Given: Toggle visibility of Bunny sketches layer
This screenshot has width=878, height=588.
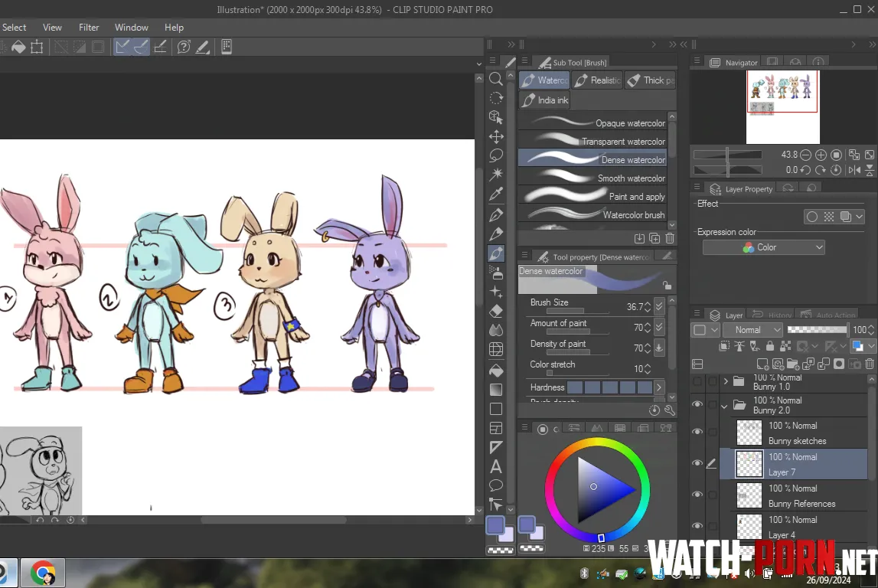Looking at the screenshot, I should pos(697,431).
